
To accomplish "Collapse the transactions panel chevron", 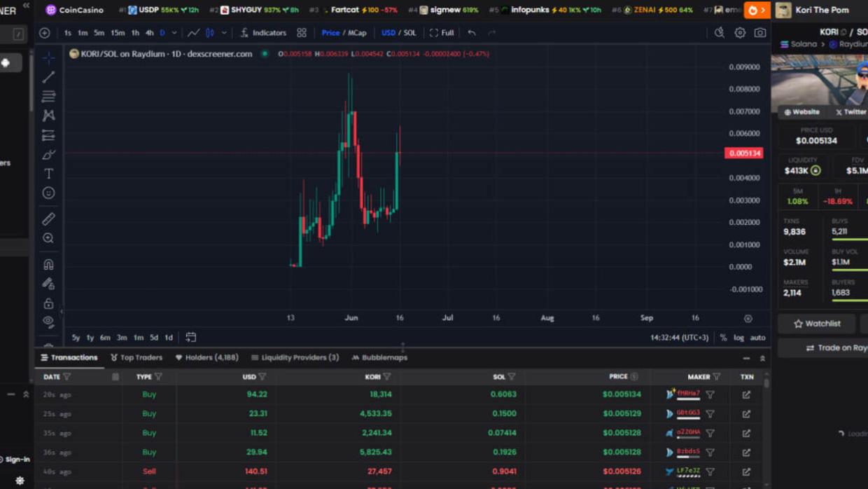I will (762, 358).
